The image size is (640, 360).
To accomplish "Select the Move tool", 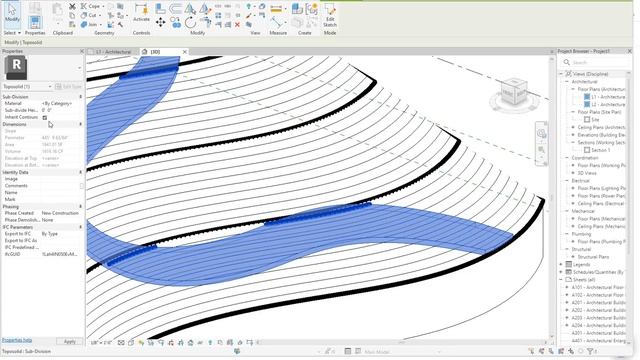I will (x=160, y=22).
